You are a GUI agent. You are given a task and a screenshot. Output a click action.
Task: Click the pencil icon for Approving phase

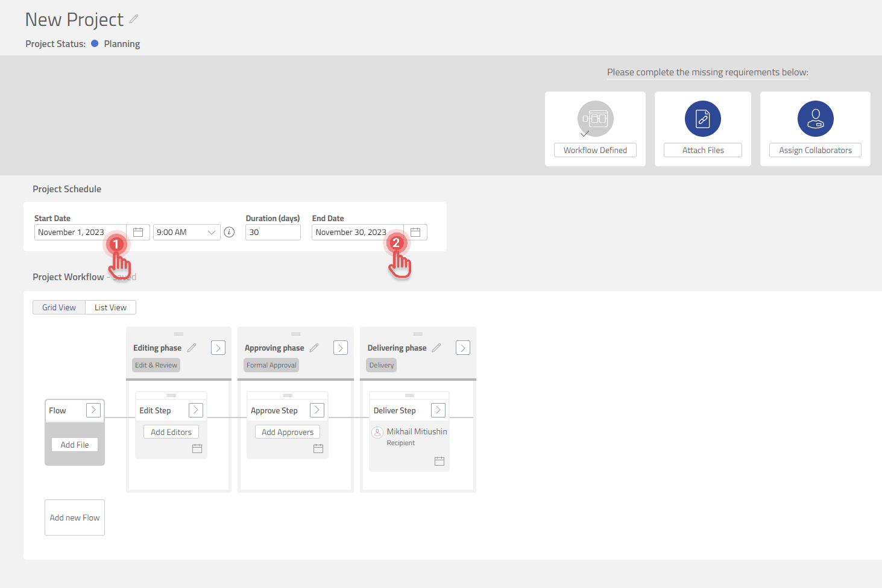pos(314,348)
